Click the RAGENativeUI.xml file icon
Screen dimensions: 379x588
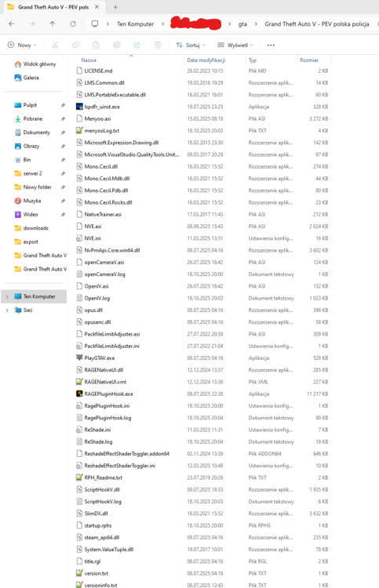coord(79,382)
